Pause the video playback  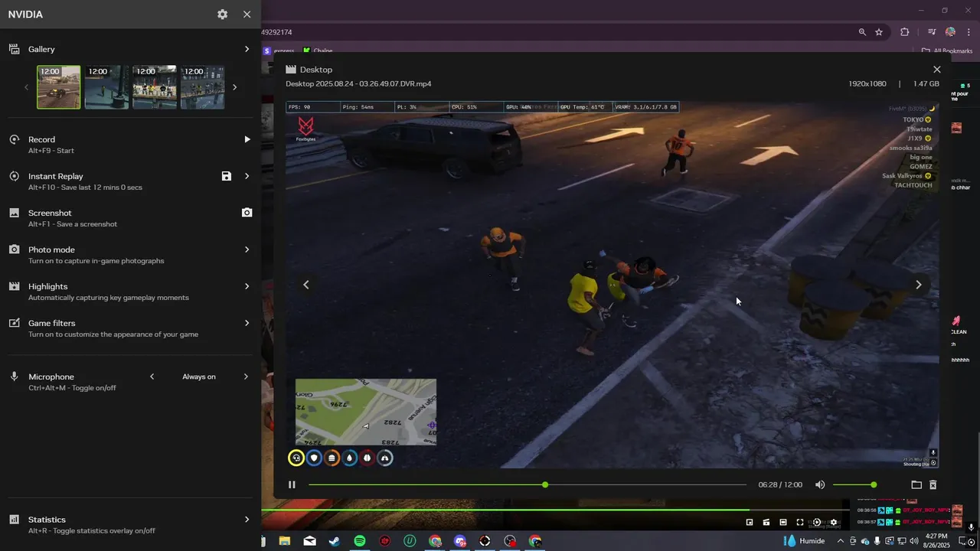tap(292, 484)
